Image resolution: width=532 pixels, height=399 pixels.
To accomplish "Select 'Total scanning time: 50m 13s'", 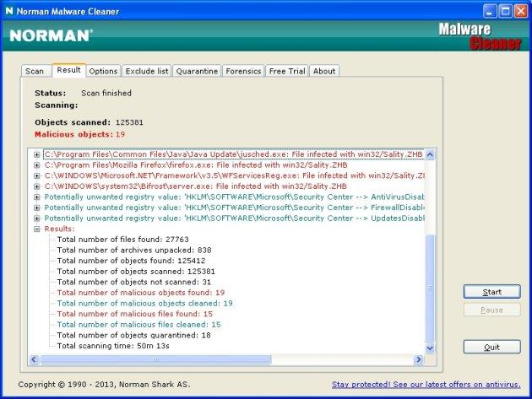I will coord(113,346).
